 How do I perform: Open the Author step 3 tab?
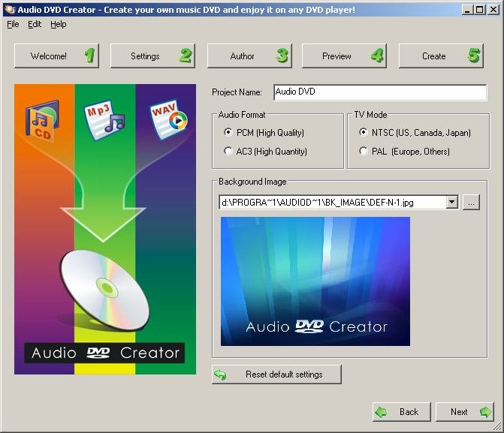click(x=249, y=56)
